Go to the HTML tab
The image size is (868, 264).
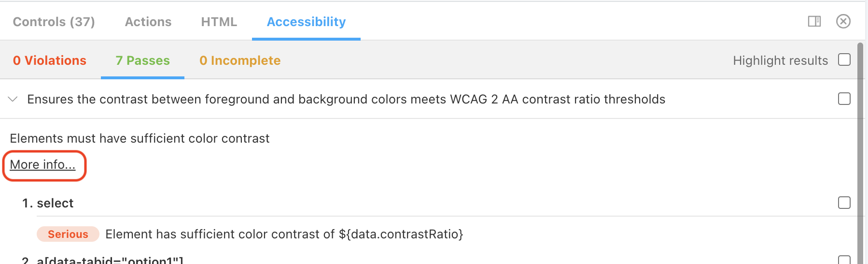(x=219, y=22)
